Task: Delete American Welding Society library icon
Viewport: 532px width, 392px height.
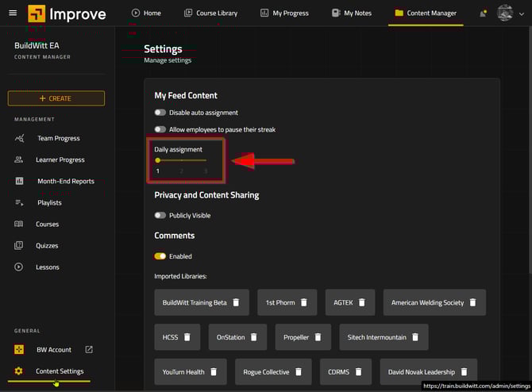Action: (472, 302)
